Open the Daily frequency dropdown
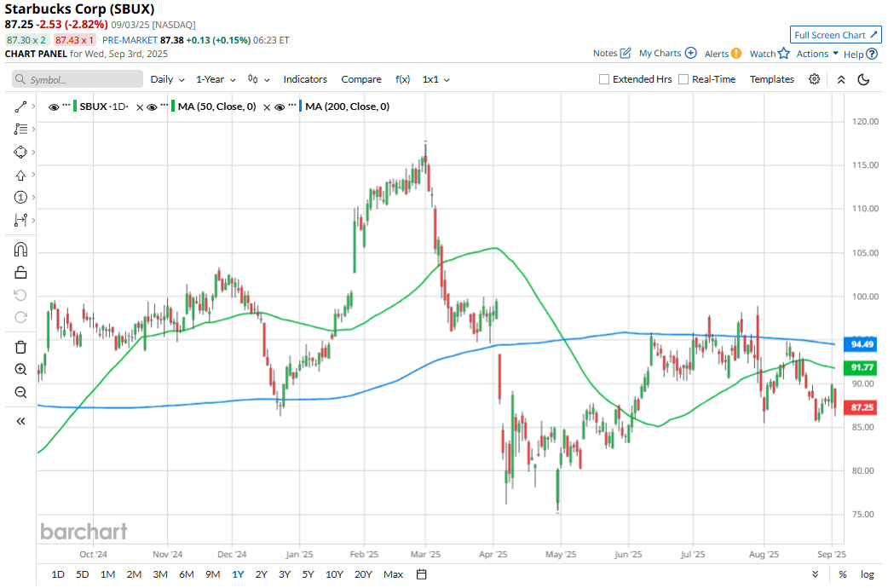Screen dimensions: 888x588 168,79
